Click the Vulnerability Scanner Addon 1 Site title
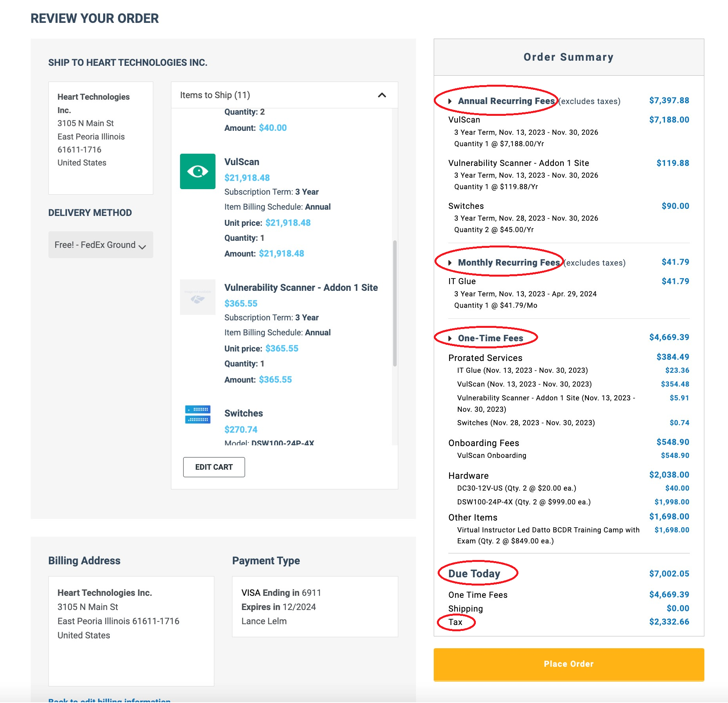Image resolution: width=728 pixels, height=703 pixels. point(301,288)
